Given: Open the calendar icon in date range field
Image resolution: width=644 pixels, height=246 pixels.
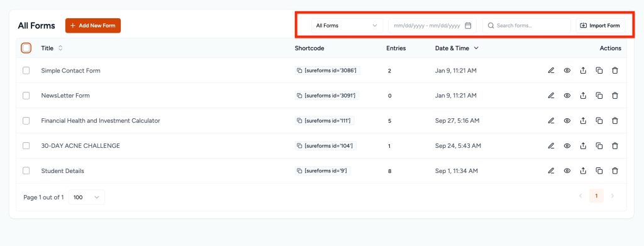Looking at the screenshot, I should pyautogui.click(x=468, y=25).
